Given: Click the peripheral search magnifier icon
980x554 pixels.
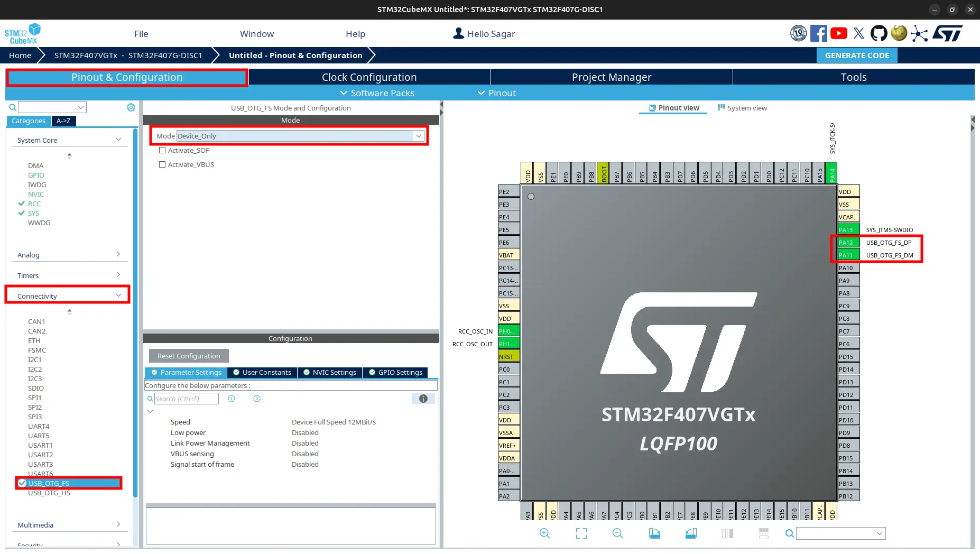Looking at the screenshot, I should pos(12,107).
